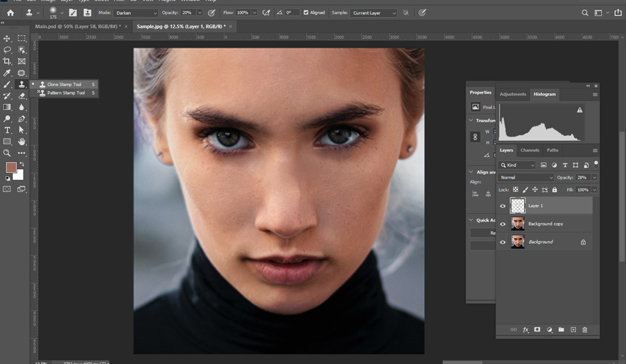Switch to the Main.psd document tab
The width and height of the screenshot is (626, 364).
click(x=78, y=27)
